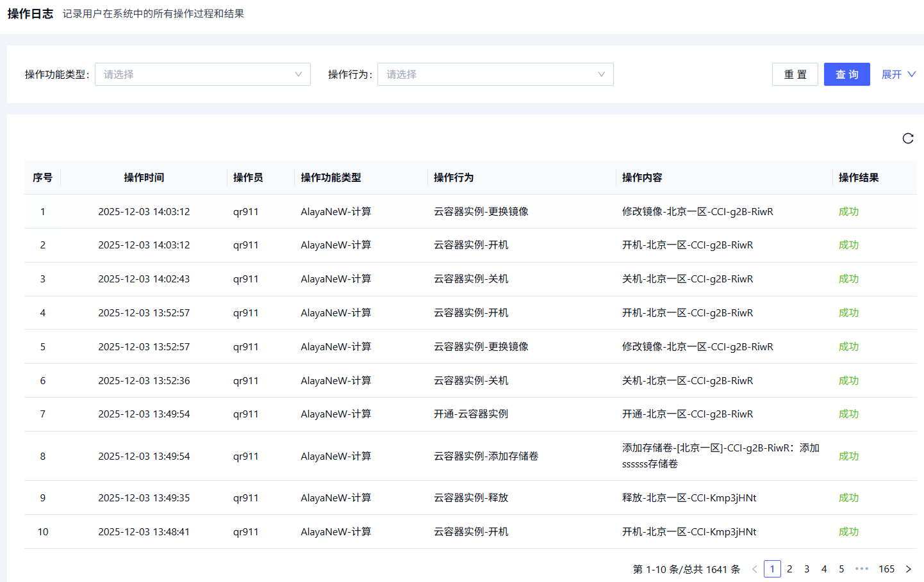Go to page 3
The width and height of the screenshot is (924, 582).
click(807, 569)
